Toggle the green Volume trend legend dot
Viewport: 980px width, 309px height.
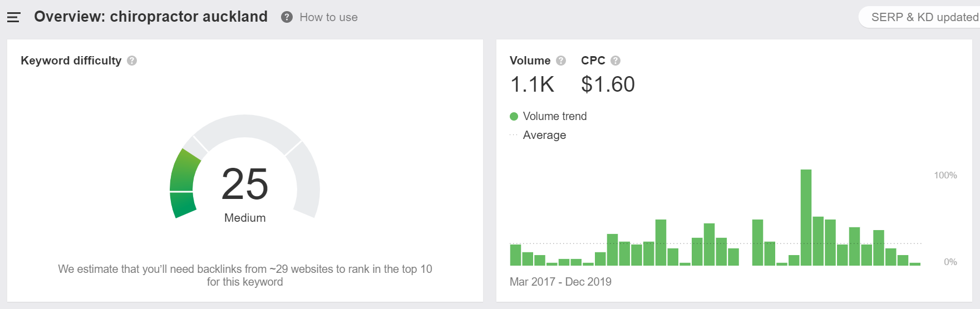coord(514,116)
